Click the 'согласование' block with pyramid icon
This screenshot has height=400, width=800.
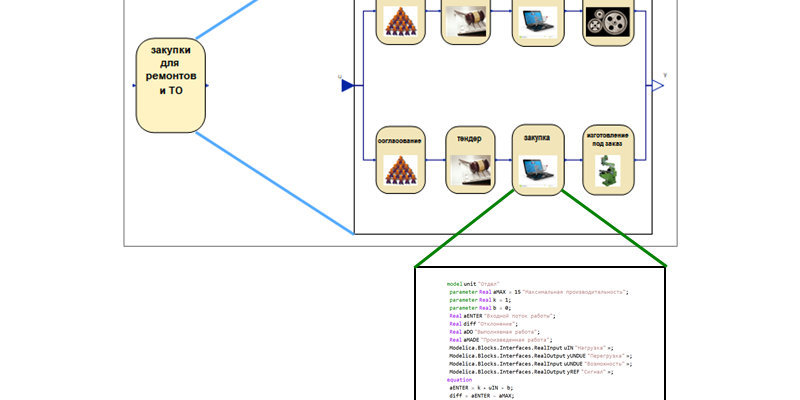coord(400,160)
